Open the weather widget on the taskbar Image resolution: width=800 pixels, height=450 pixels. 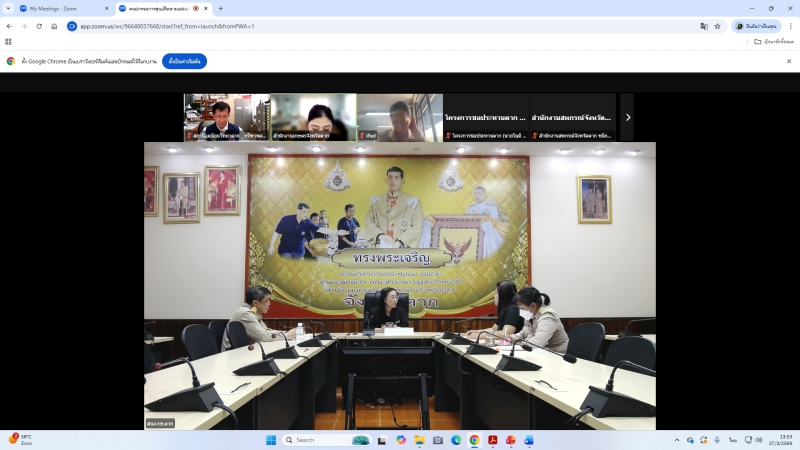coord(20,440)
